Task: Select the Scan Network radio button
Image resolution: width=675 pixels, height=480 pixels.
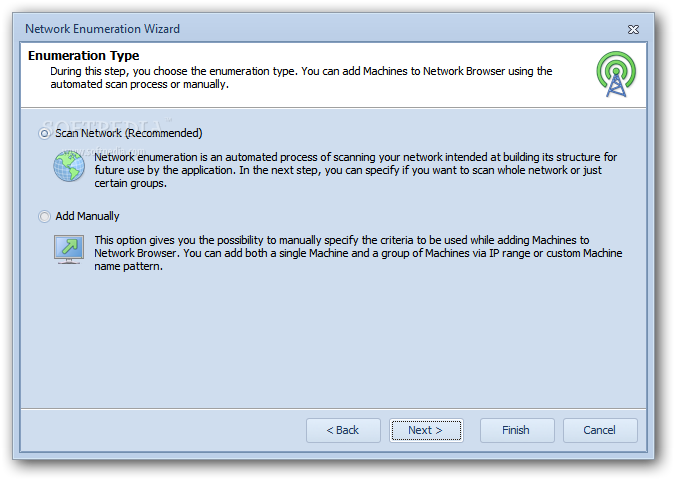Action: 44,133
